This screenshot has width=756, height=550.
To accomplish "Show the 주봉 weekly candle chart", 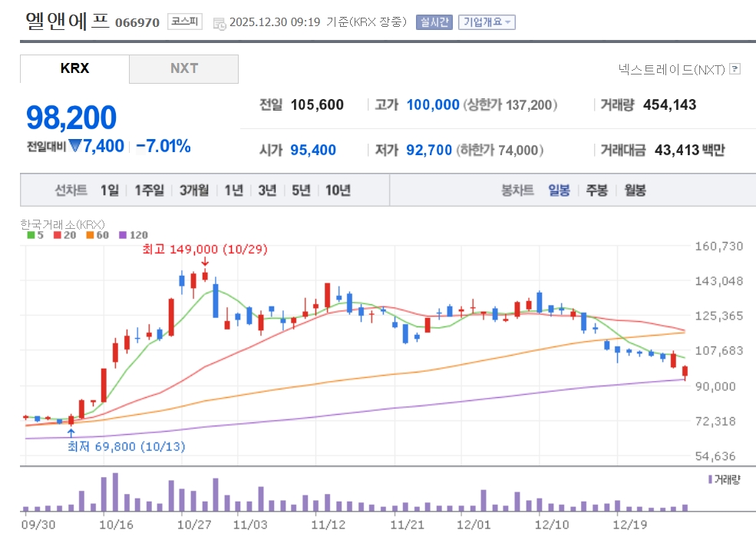I will tap(596, 191).
